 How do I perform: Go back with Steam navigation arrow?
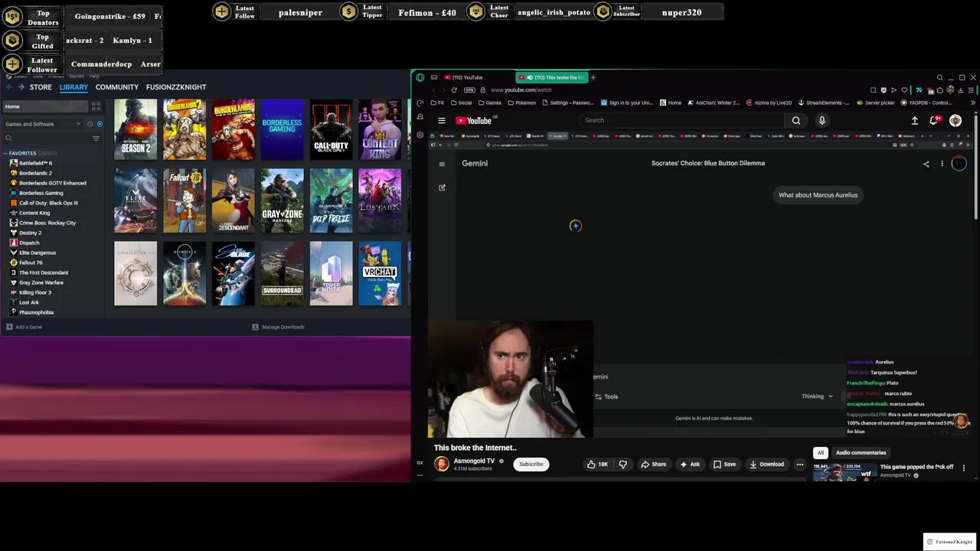tap(8, 87)
